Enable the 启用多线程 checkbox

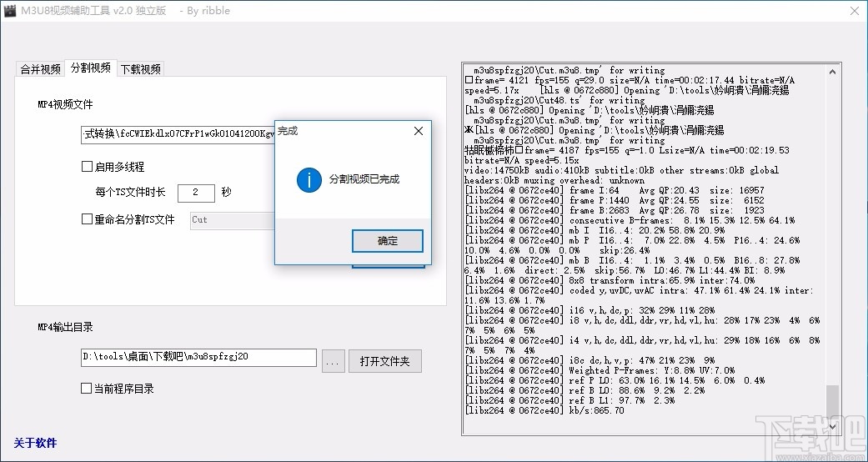coord(87,166)
